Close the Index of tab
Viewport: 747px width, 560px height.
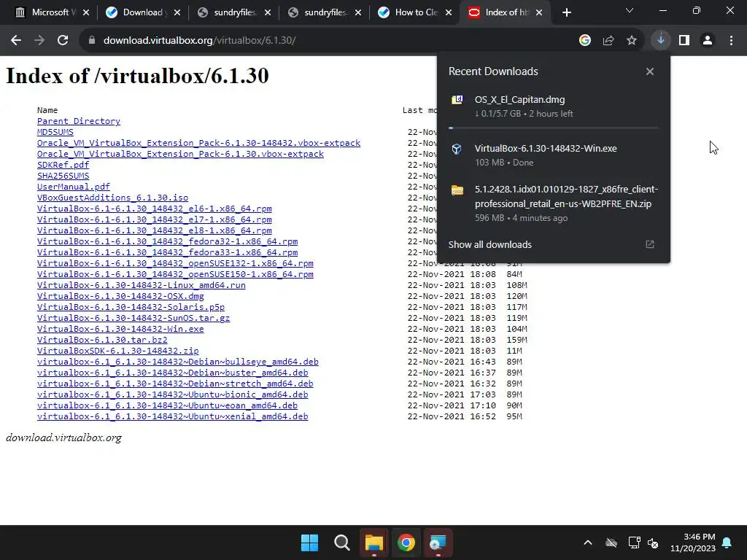[539, 12]
